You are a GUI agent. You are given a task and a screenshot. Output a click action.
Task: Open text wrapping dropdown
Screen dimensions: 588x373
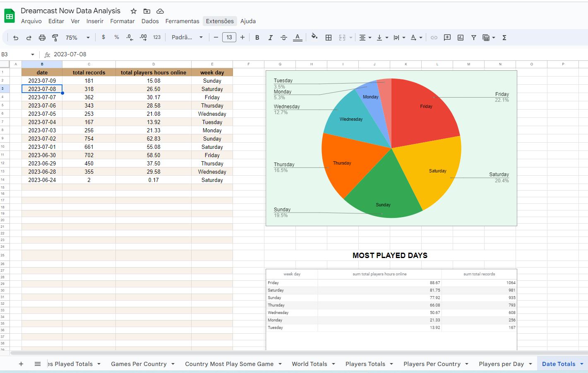[x=399, y=38]
